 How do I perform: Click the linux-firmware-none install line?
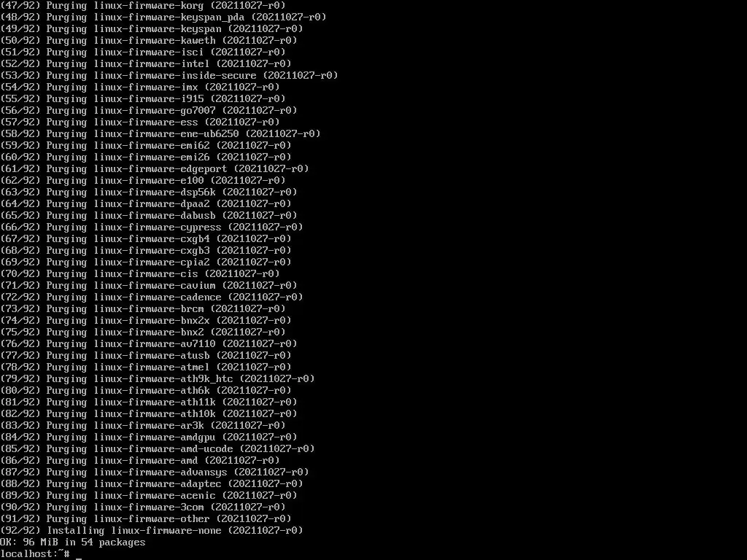(x=152, y=531)
